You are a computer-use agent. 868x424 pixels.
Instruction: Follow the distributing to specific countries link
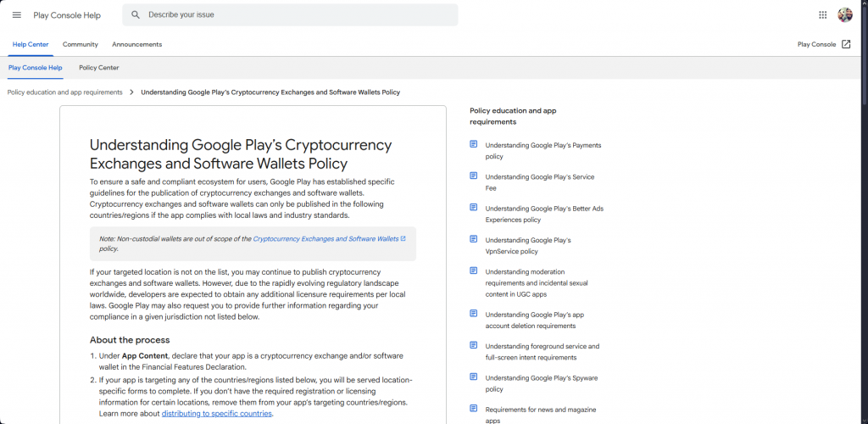pos(216,414)
